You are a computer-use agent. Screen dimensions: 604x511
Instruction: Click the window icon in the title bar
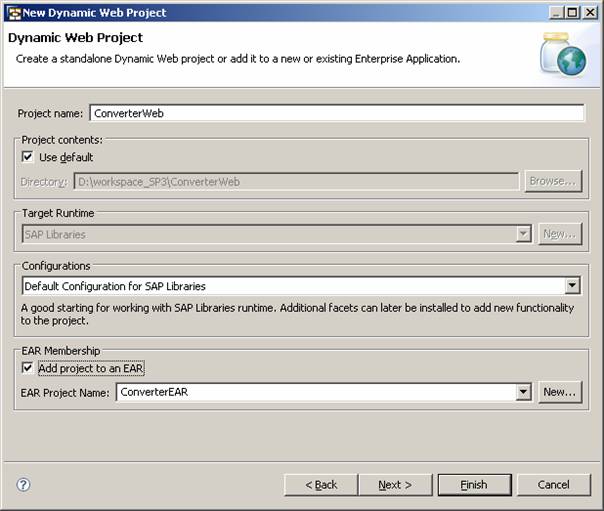(x=13, y=13)
